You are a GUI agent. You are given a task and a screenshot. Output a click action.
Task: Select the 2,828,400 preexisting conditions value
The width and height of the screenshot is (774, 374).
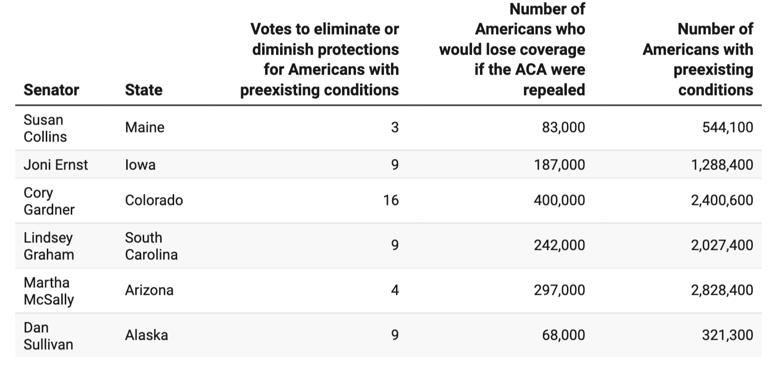tap(722, 290)
